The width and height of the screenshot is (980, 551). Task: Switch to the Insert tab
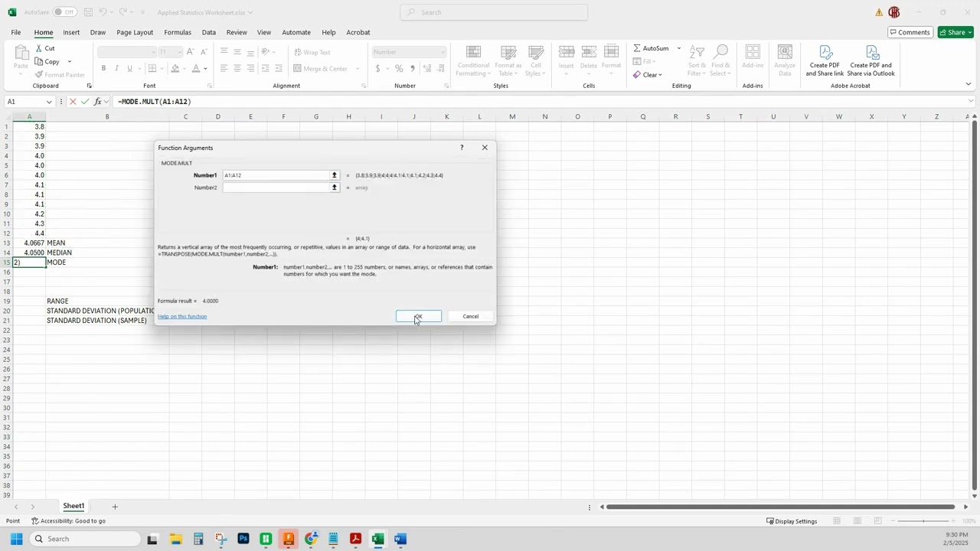point(71,32)
